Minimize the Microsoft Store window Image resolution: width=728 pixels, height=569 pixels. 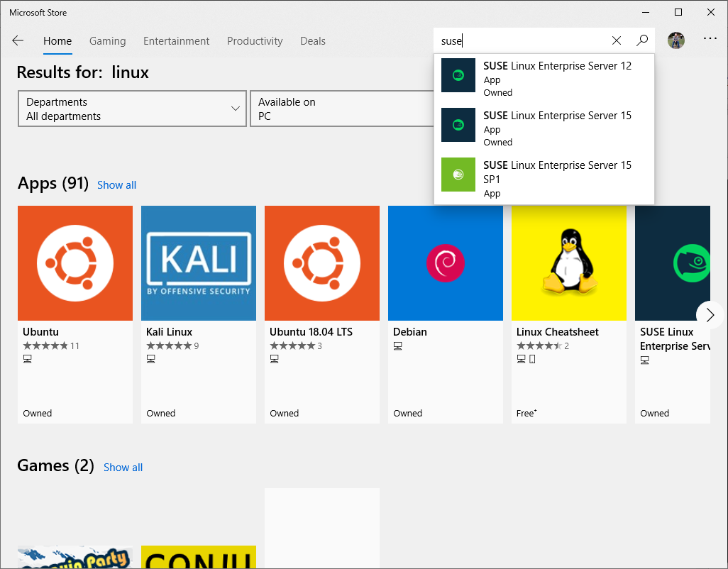(x=646, y=13)
